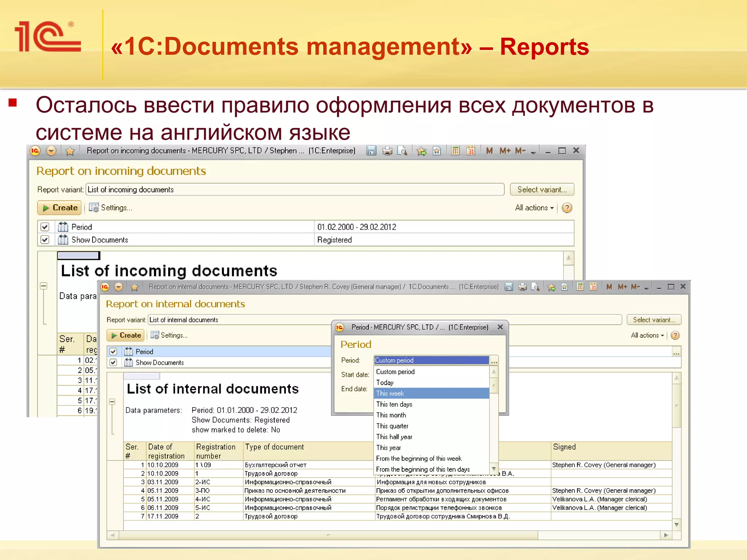This screenshot has height=560, width=747.
Task: Collapse group in internal documents list
Action: pos(112,402)
